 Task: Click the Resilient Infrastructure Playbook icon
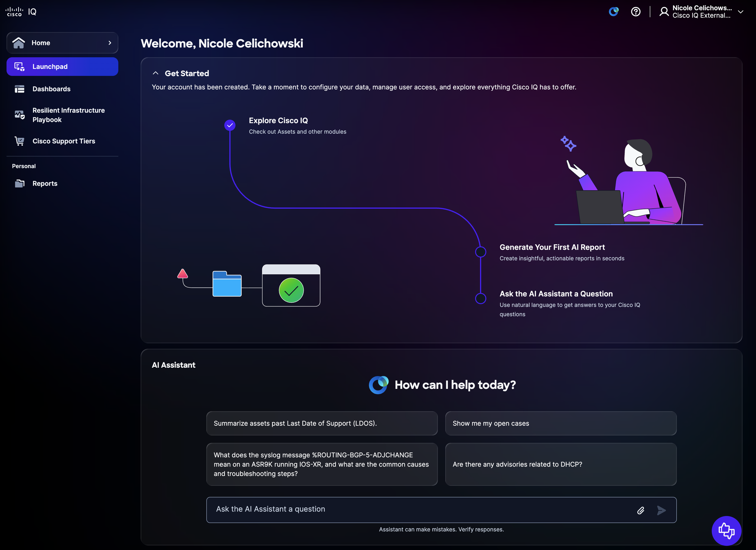point(19,115)
